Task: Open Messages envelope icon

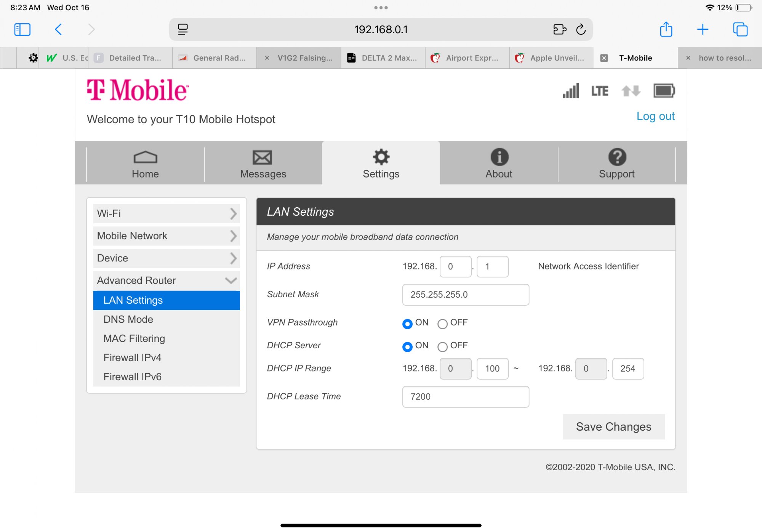Action: coord(263,157)
